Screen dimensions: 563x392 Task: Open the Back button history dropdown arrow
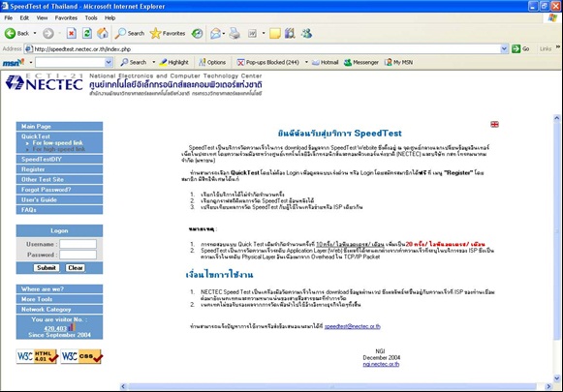35,33
